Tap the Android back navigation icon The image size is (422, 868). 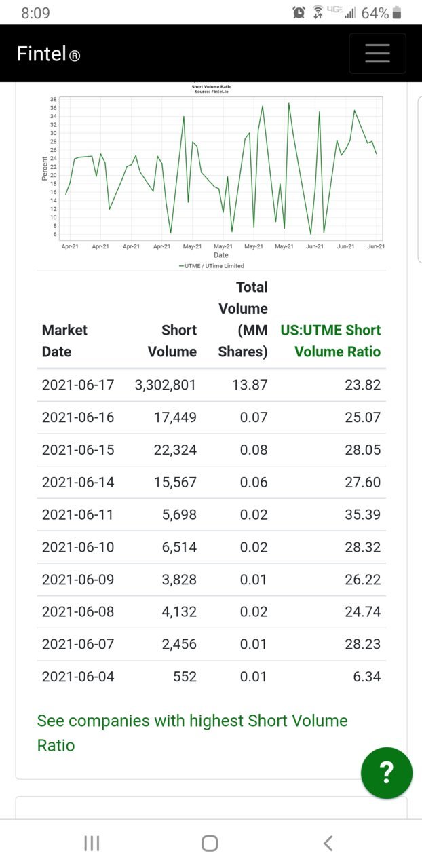click(x=328, y=843)
